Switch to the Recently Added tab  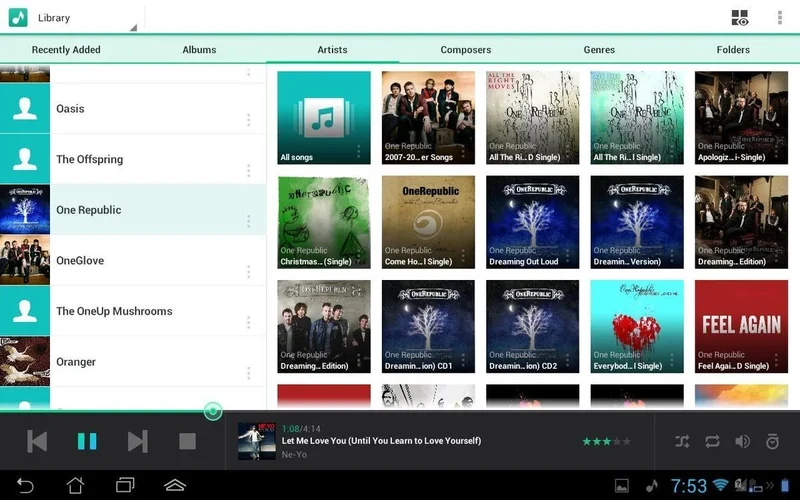[x=66, y=49]
